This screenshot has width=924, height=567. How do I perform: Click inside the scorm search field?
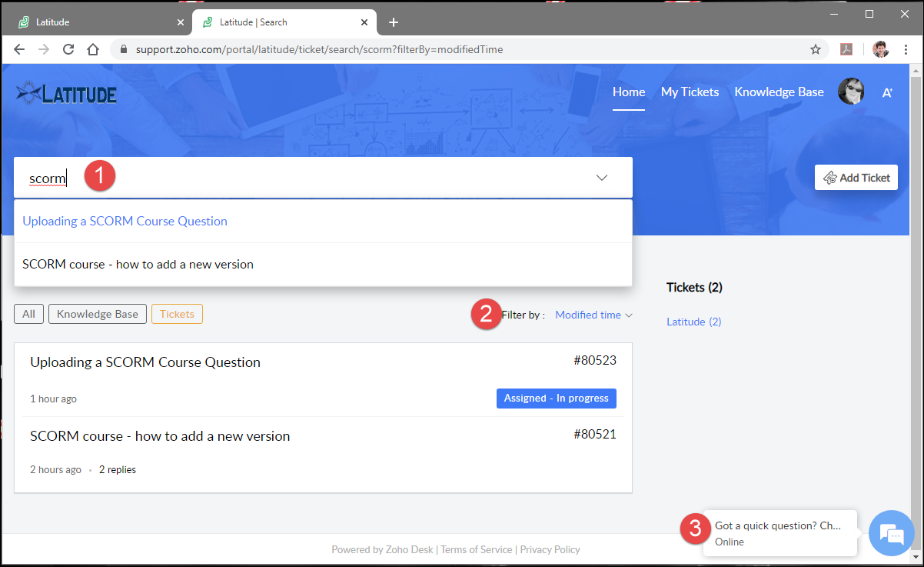[307, 178]
